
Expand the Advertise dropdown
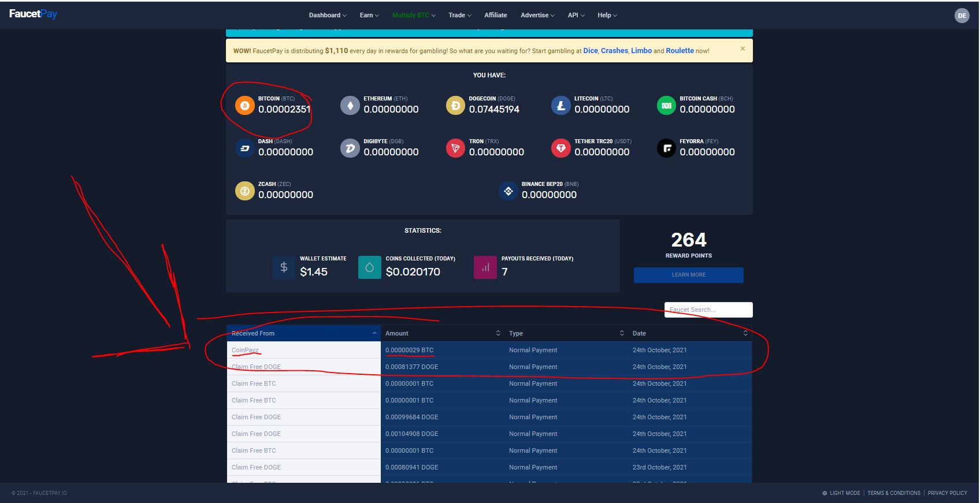coord(537,15)
